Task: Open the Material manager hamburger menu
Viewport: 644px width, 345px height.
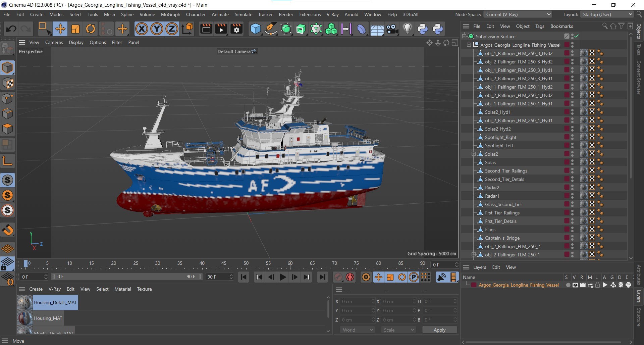Action: [x=22, y=289]
